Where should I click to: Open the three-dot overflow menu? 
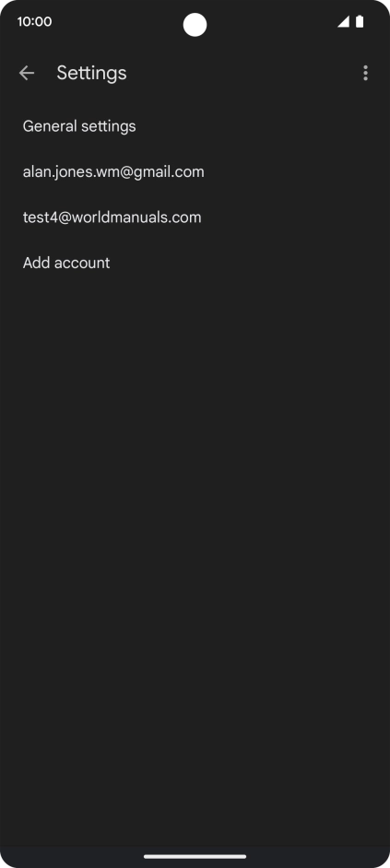365,73
